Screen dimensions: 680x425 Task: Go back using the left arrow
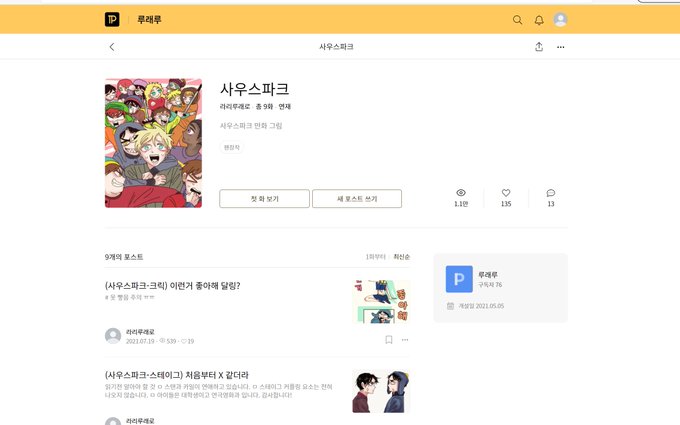click(112, 47)
